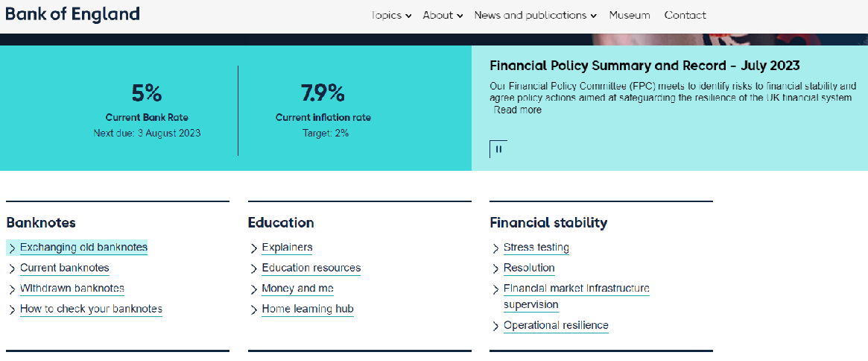Click Financial Policy Summary and Record headline
This screenshot has width=868, height=361.
[644, 66]
